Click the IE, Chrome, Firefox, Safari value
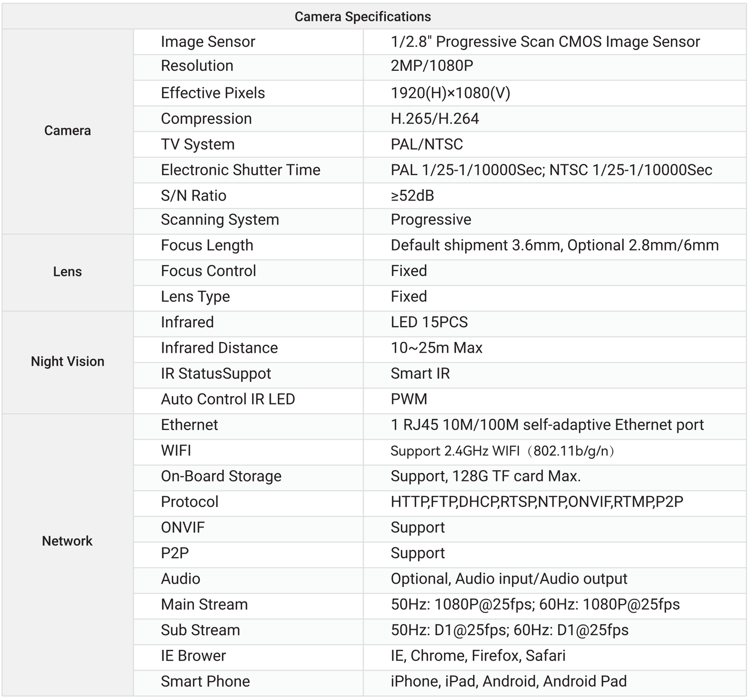The width and height of the screenshot is (751, 700). coord(478,656)
